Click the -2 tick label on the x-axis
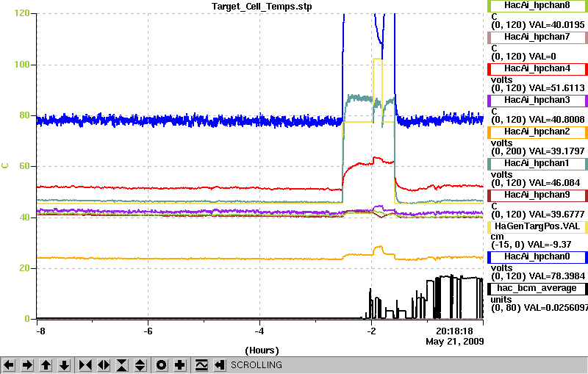Viewport: 588px width, 374px height. 371,331
